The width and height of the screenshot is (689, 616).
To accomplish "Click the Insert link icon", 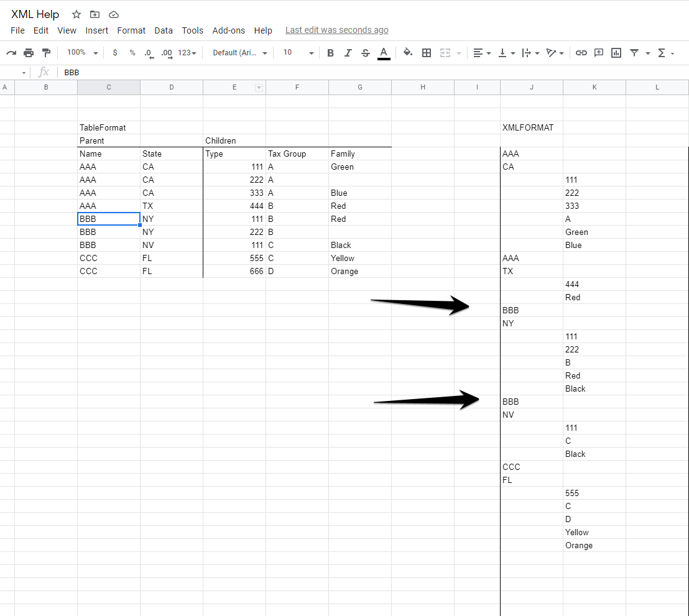I will pyautogui.click(x=581, y=53).
